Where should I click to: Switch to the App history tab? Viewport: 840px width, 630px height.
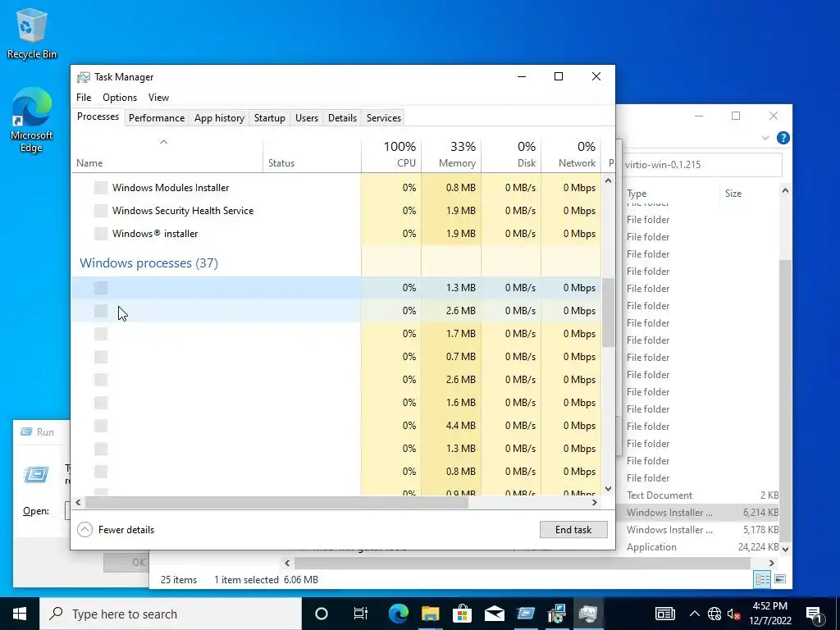pyautogui.click(x=219, y=118)
